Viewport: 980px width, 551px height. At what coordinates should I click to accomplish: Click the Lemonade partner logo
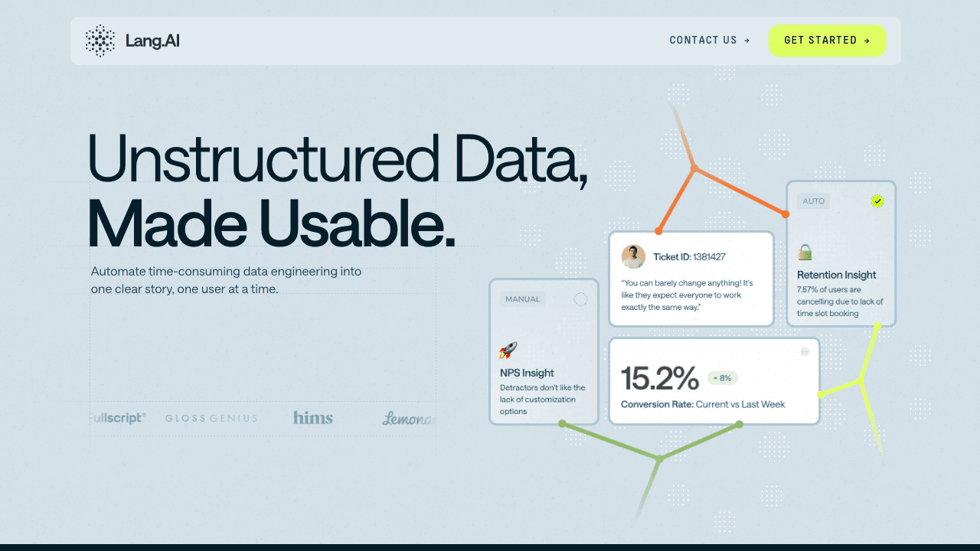(x=409, y=419)
